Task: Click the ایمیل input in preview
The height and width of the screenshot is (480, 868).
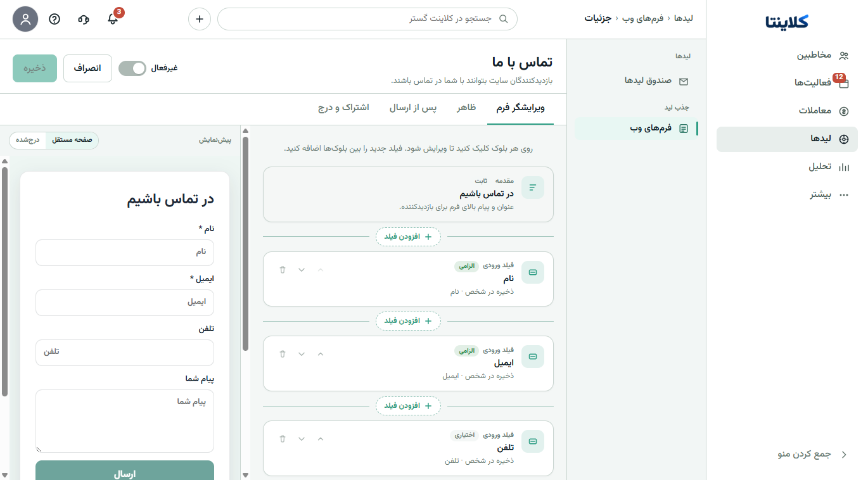Action: point(125,302)
